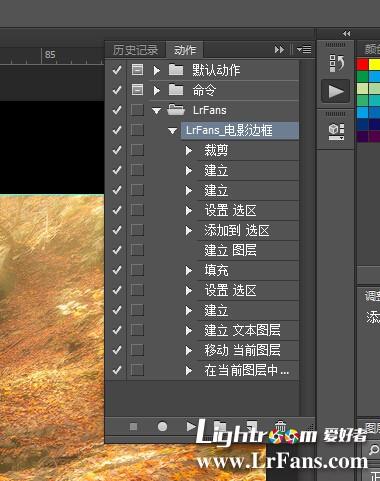The image size is (380, 481).
Task: Pick the dark green swatch below red
Action: (x=362, y=76)
